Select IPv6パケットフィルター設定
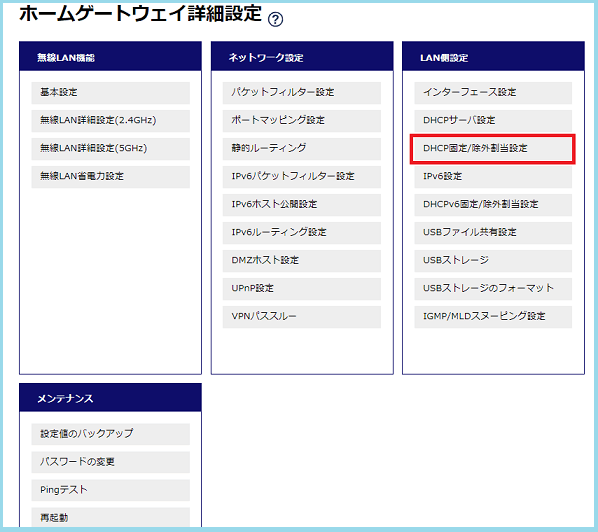The width and height of the screenshot is (598, 532). [302, 177]
